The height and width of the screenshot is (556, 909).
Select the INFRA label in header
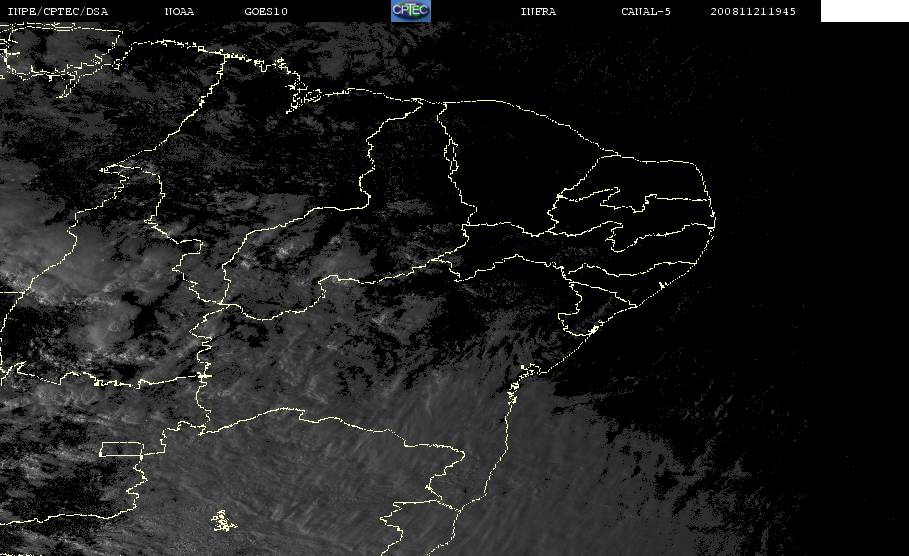click(x=538, y=12)
